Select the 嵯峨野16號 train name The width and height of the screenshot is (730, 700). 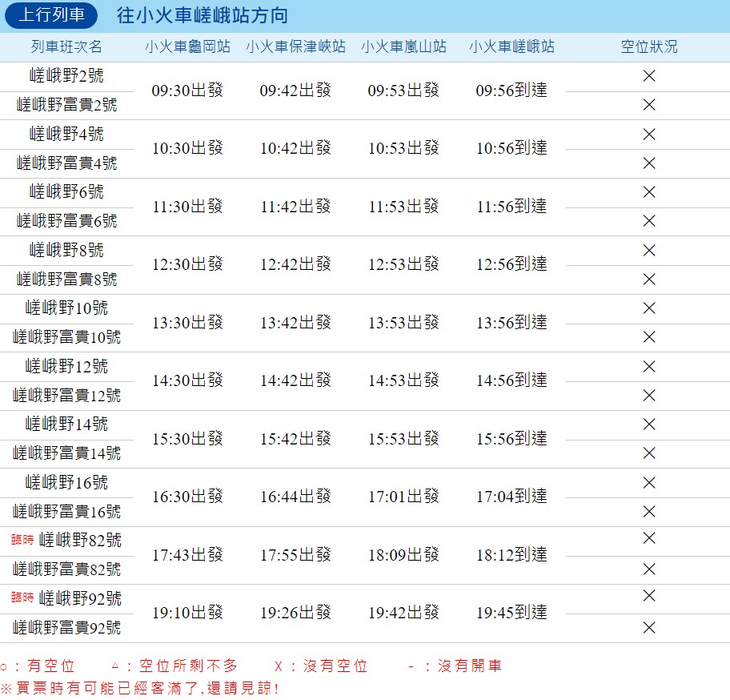coord(66,482)
